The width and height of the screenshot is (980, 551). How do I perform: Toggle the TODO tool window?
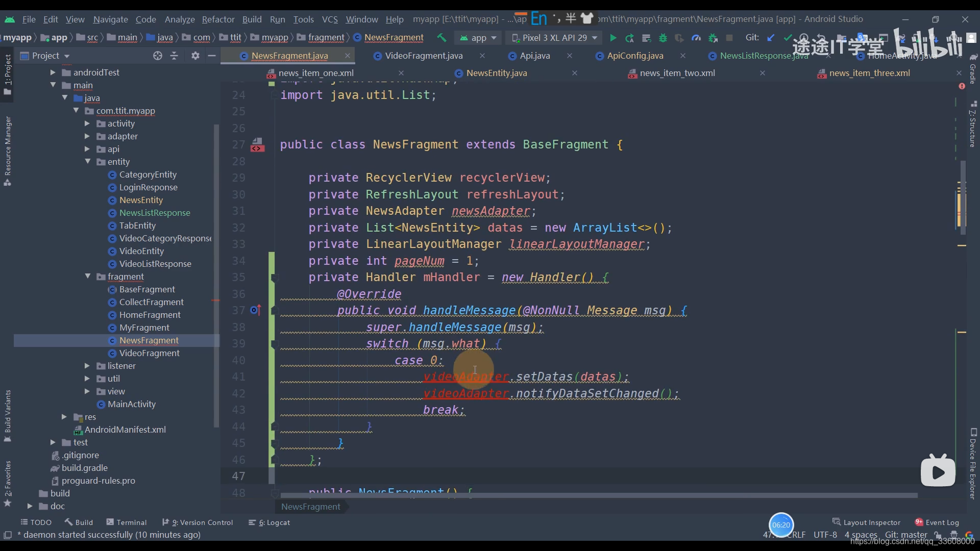pos(36,522)
